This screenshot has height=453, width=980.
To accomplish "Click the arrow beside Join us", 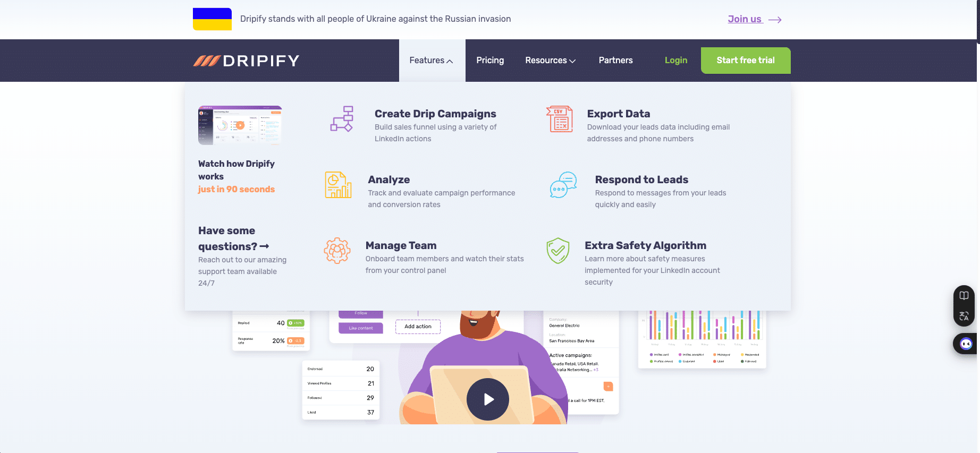I will click(x=775, y=20).
